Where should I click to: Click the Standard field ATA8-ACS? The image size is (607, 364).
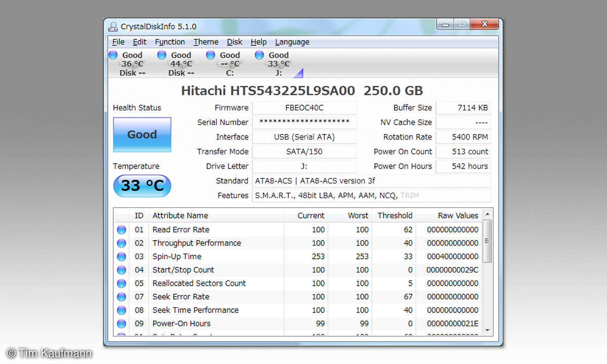(x=371, y=181)
